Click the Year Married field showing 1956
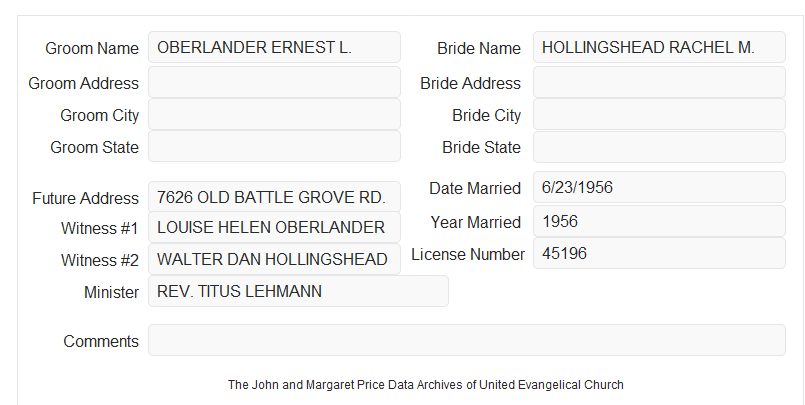Screen dimensions: 805x405 pyautogui.click(x=659, y=221)
